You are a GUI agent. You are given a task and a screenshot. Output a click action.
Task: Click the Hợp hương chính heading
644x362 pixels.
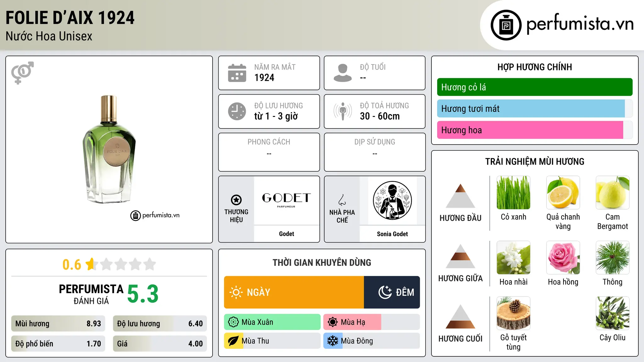535,67
